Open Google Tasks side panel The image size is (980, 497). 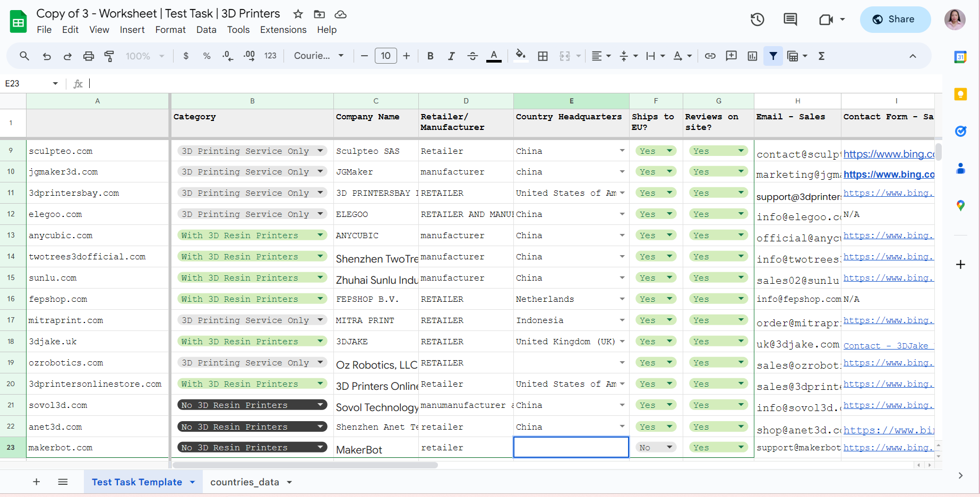click(x=960, y=131)
